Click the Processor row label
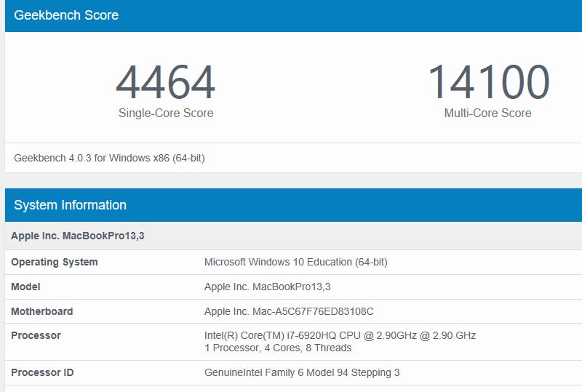This screenshot has height=392, width=582. pyautogui.click(x=36, y=335)
